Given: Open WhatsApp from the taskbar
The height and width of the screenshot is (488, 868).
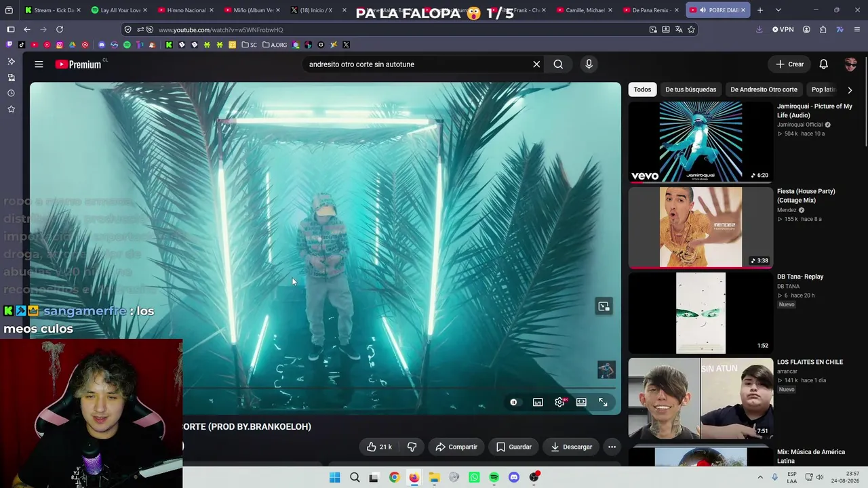Looking at the screenshot, I should [474, 477].
